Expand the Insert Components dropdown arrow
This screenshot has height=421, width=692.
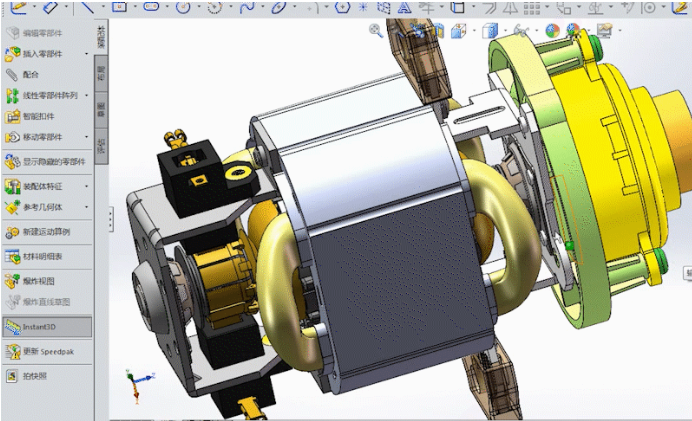coord(86,54)
